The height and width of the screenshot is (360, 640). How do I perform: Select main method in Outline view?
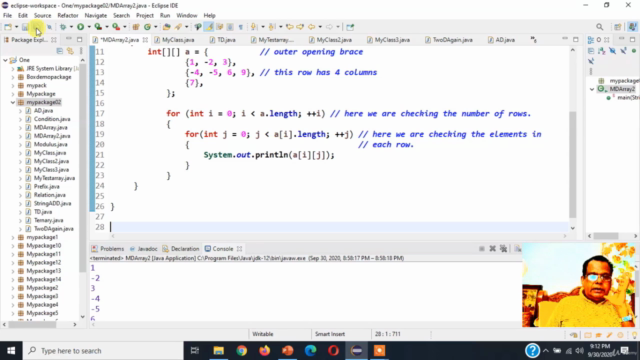pyautogui.click(x=622, y=98)
